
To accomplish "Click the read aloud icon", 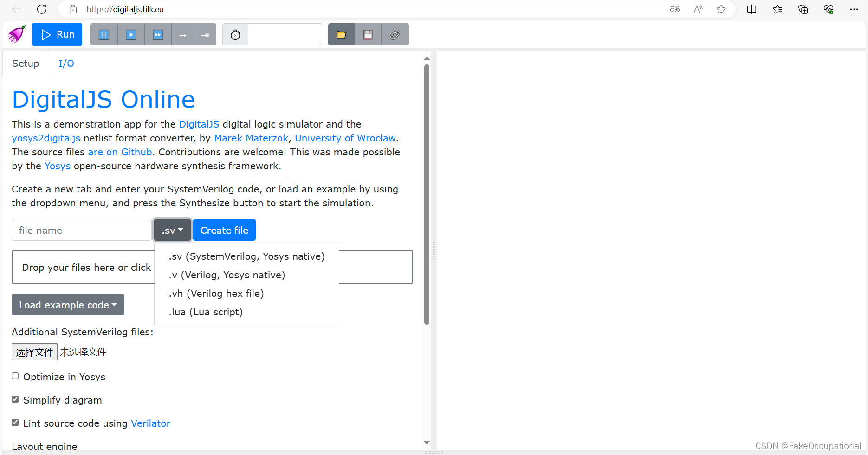I will tap(698, 9).
